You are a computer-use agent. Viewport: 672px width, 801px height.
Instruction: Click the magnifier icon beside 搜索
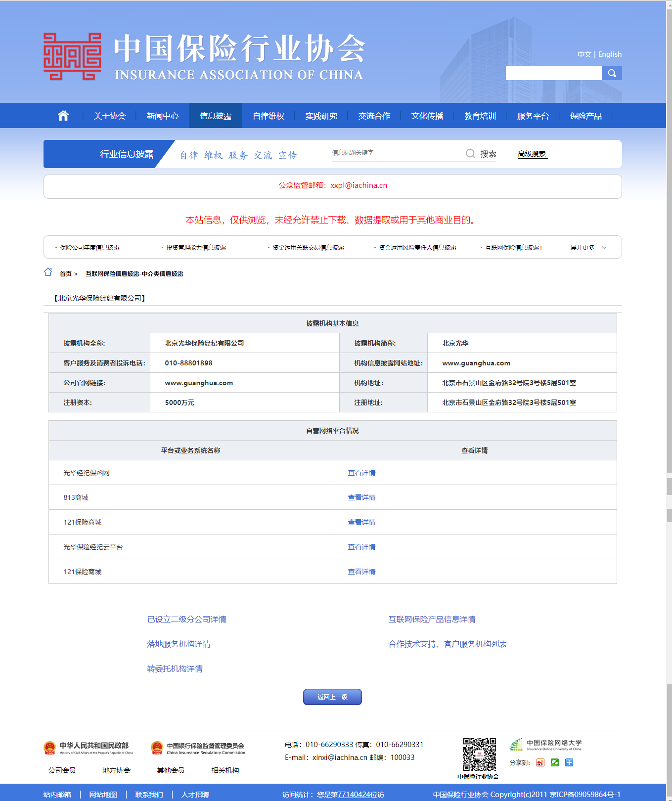tap(470, 154)
